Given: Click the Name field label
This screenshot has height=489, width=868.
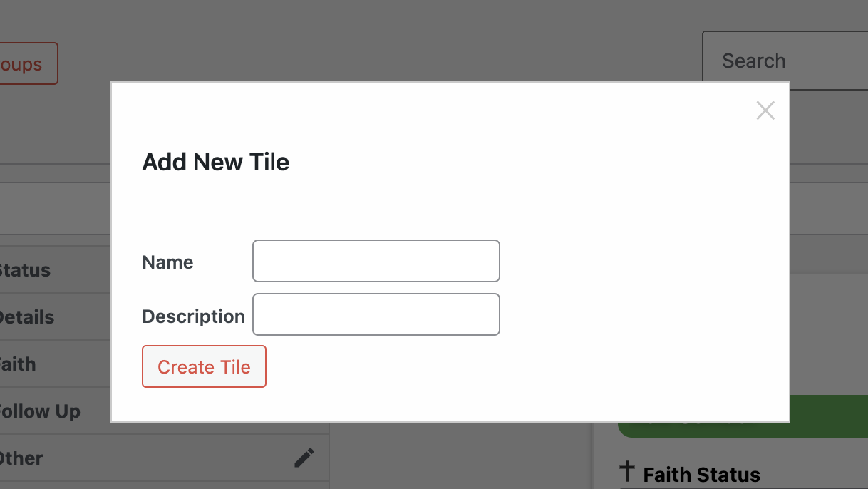Looking at the screenshot, I should (167, 262).
